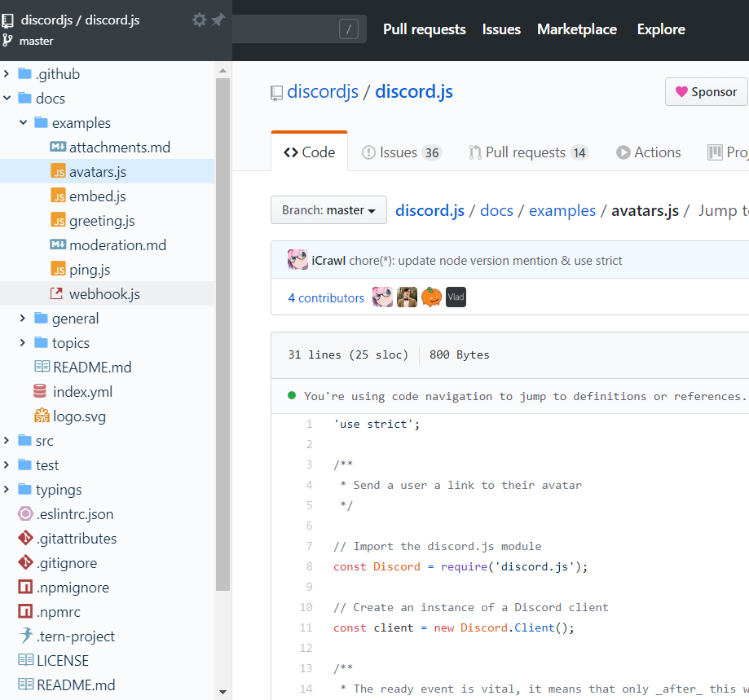Open Issues in top navigation bar

tap(501, 29)
